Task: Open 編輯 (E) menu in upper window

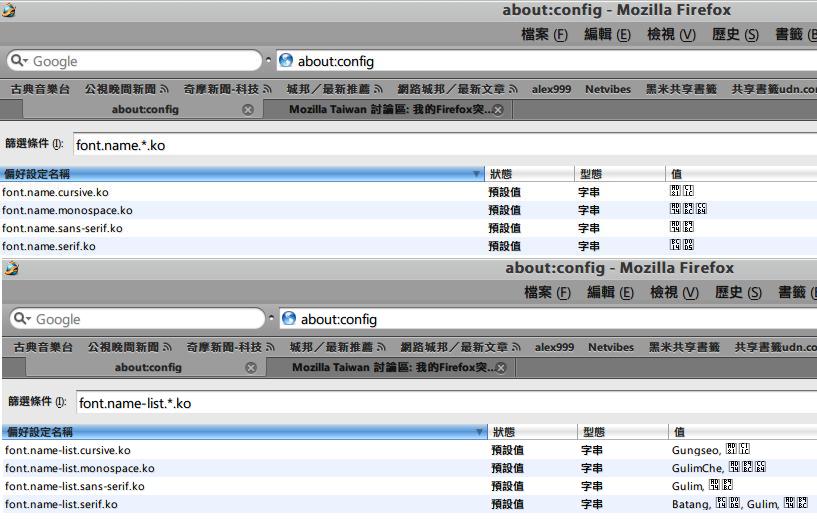Action: (607, 34)
